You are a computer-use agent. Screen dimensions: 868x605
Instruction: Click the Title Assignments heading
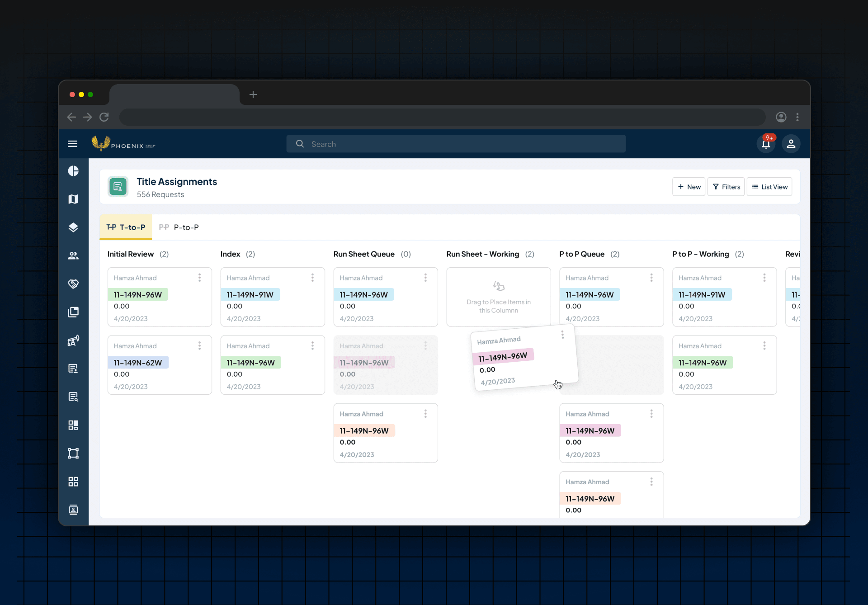pos(177,182)
